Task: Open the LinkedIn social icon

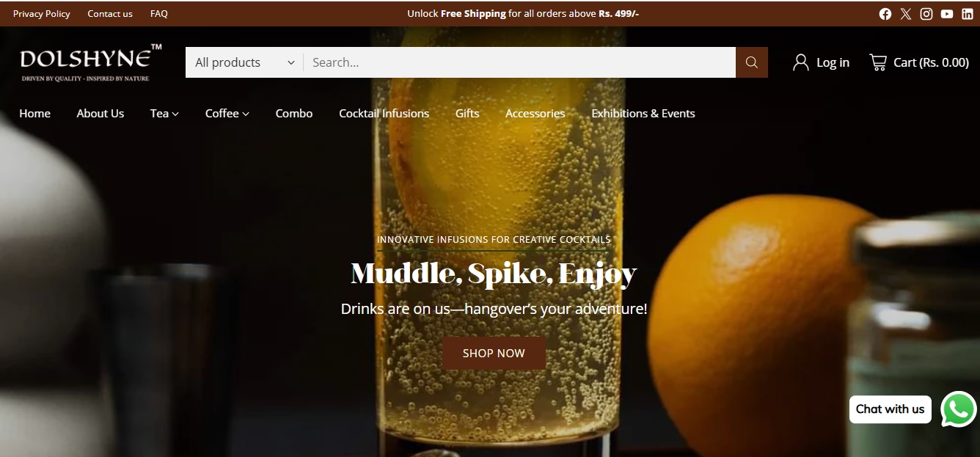Action: tap(968, 14)
